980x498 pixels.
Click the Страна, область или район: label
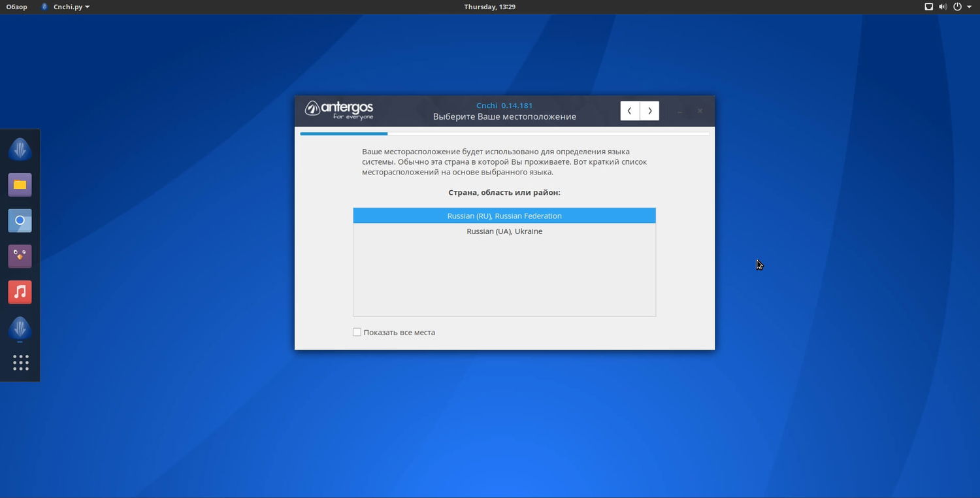pyautogui.click(x=504, y=192)
